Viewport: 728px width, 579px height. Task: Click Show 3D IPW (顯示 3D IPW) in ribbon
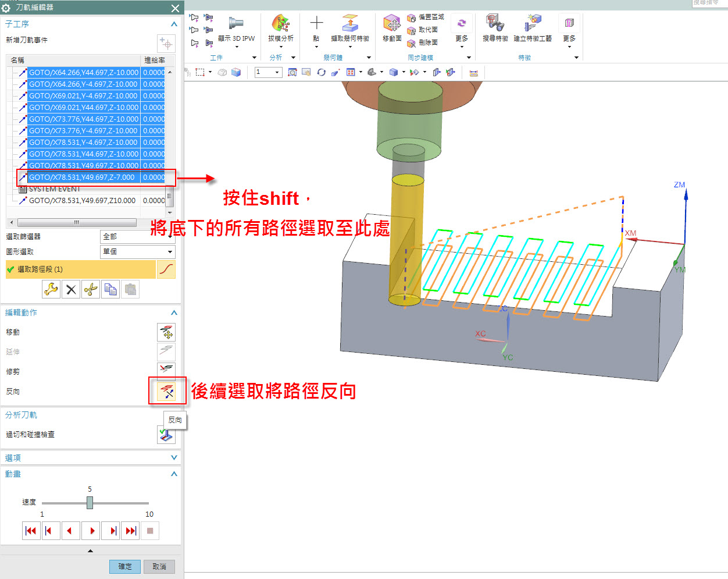pyautogui.click(x=236, y=29)
